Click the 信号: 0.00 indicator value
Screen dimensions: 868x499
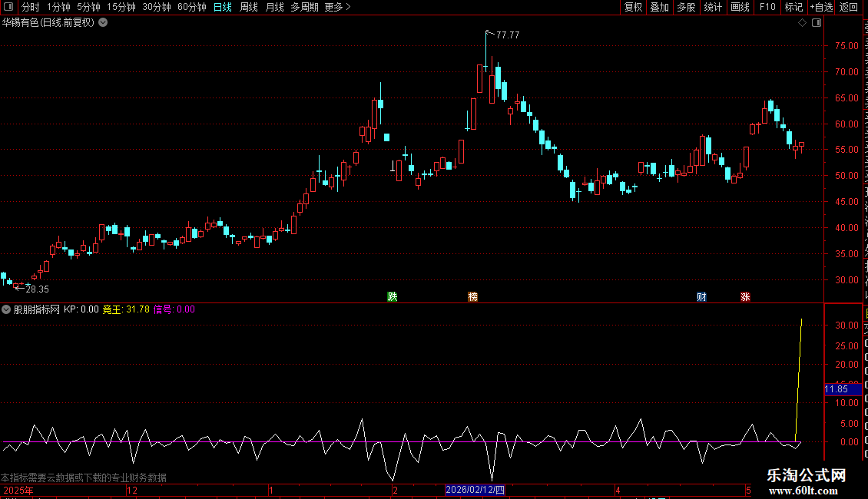point(174,310)
